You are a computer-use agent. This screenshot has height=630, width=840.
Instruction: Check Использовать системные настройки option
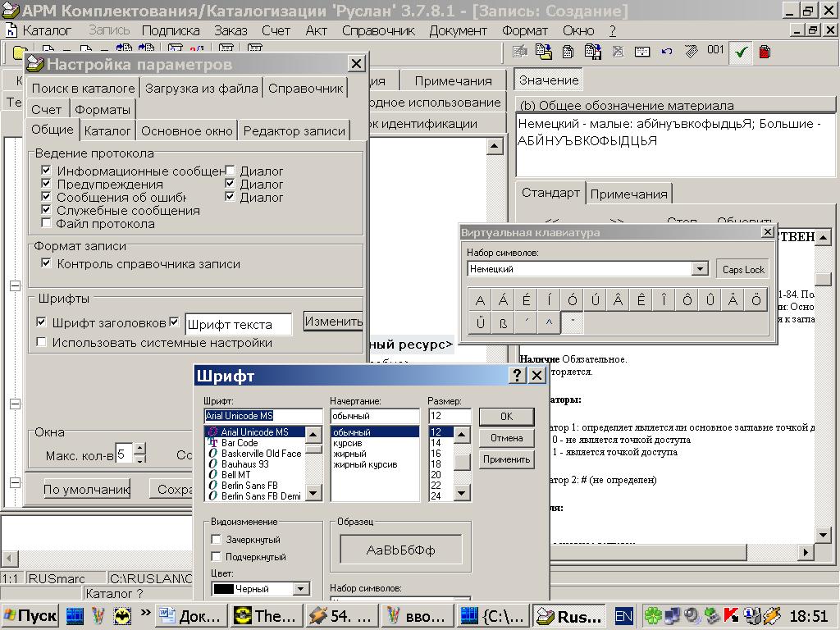click(41, 343)
